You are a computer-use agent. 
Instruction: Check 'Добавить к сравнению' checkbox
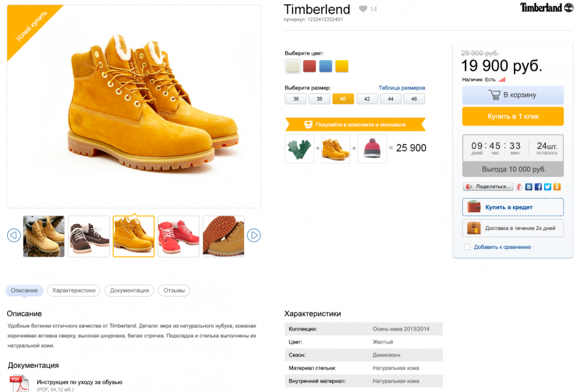[467, 247]
